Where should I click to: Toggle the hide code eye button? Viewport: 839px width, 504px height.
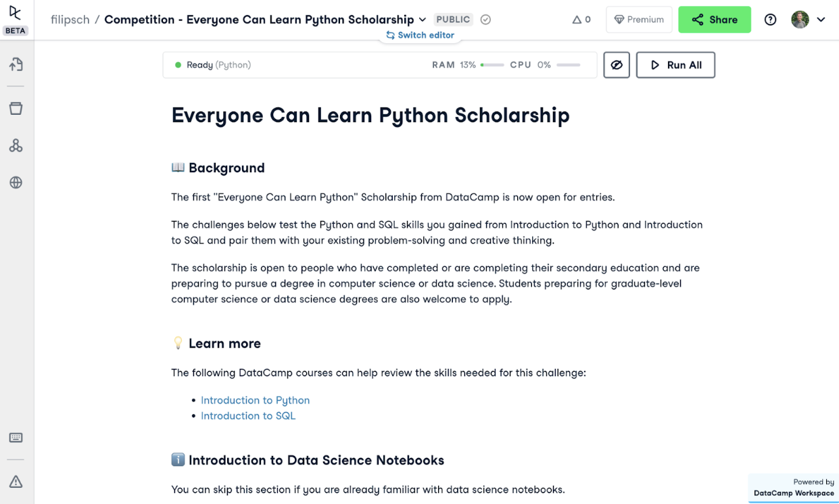coord(617,65)
